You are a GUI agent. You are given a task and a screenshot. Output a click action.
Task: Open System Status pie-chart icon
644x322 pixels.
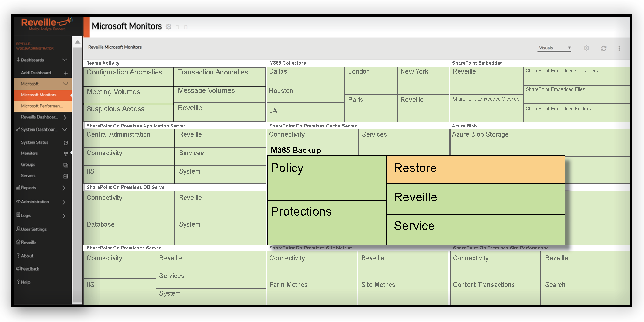tap(66, 143)
